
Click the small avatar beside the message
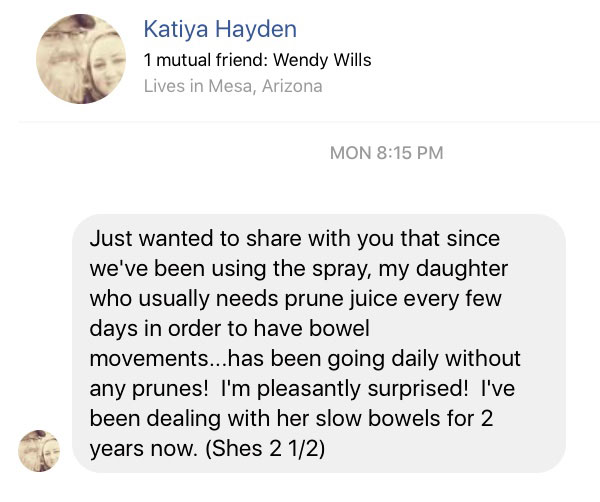(x=39, y=450)
